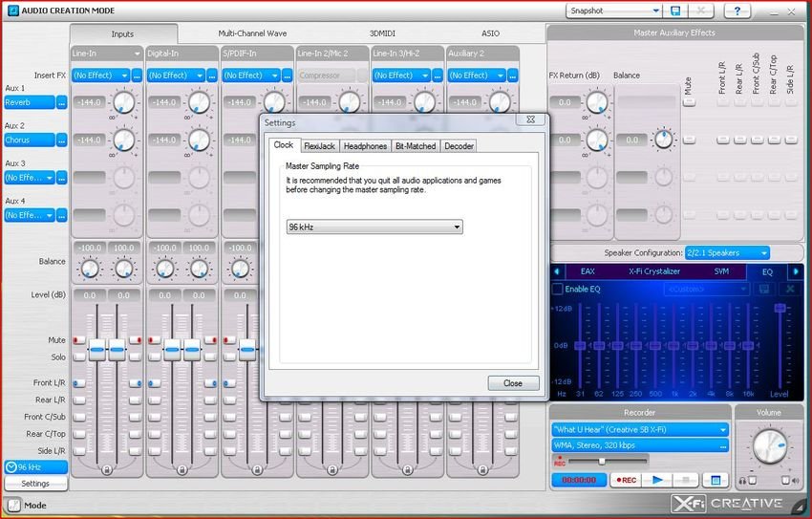
Task: Open Aux 4 effect selection dropdown
Action: [30, 215]
